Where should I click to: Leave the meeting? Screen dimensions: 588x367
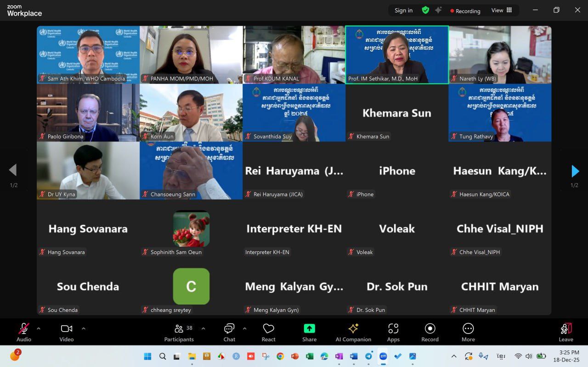(x=566, y=333)
